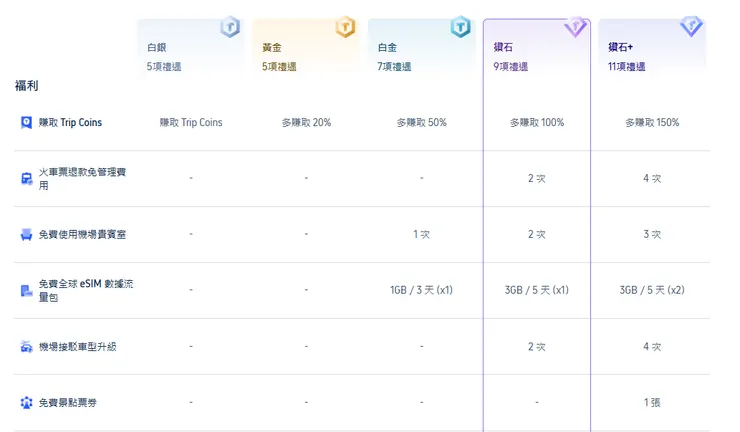Click the 賺取 Trip Coins benefit label

pyautogui.click(x=70, y=123)
